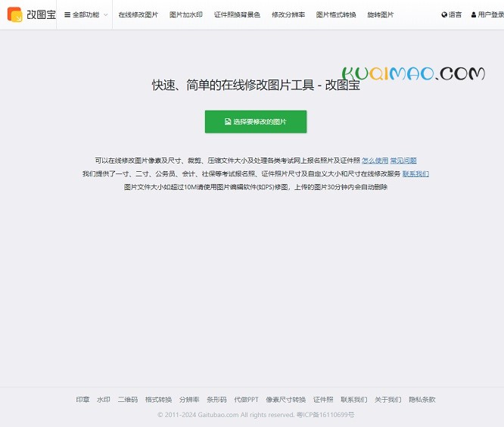Open the 格式转换 footer link
Screen dimensions: 504x427
coord(158,400)
